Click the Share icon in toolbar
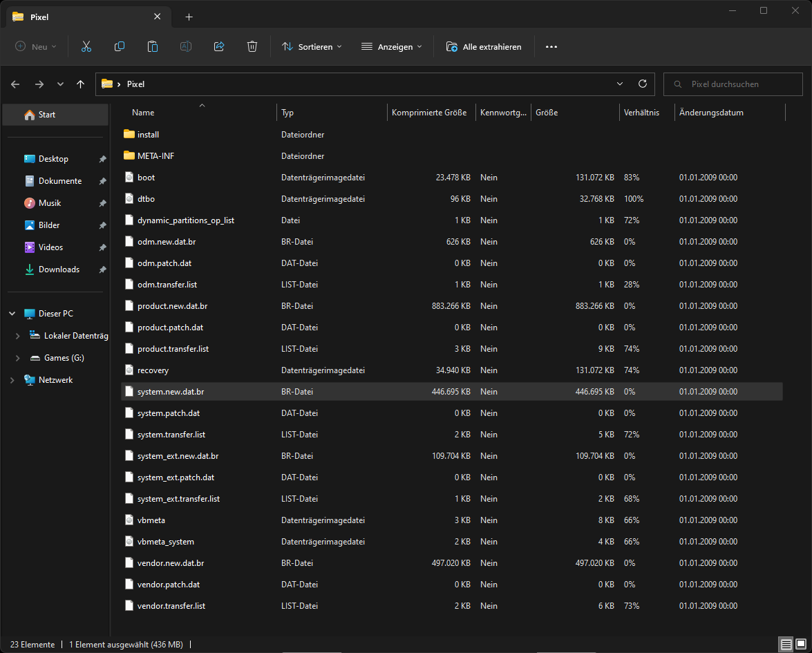The height and width of the screenshot is (653, 812). point(219,46)
